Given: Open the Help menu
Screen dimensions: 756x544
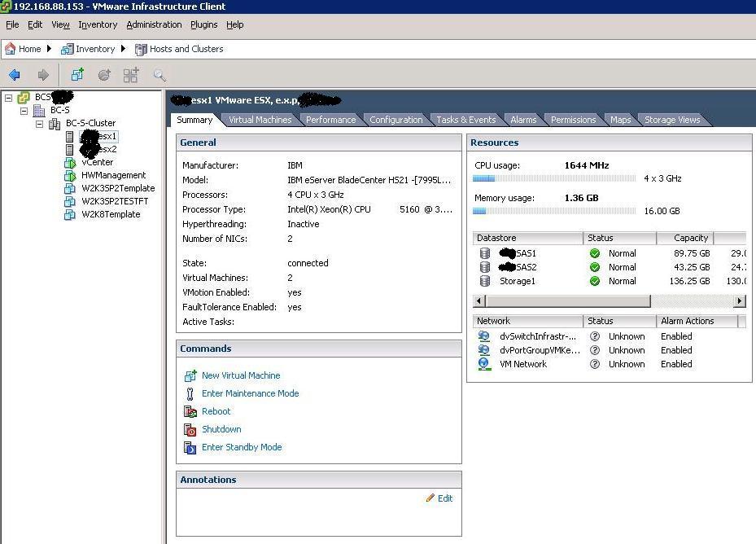Looking at the screenshot, I should (235, 24).
